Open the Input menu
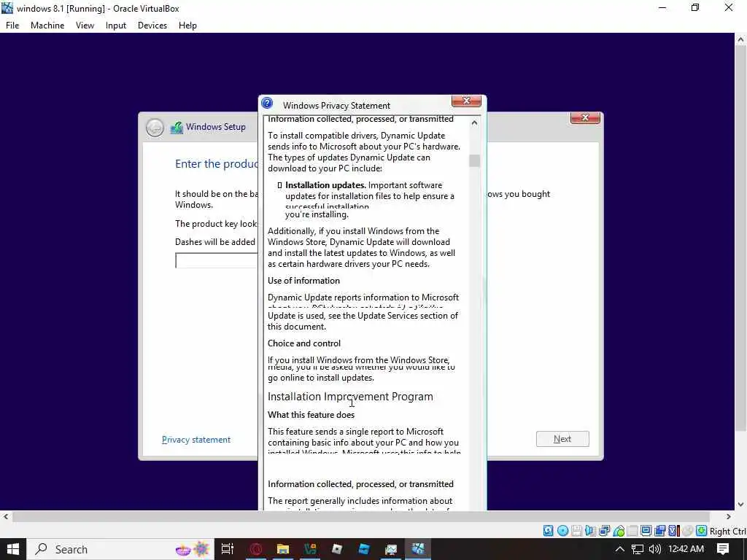 [x=116, y=26]
